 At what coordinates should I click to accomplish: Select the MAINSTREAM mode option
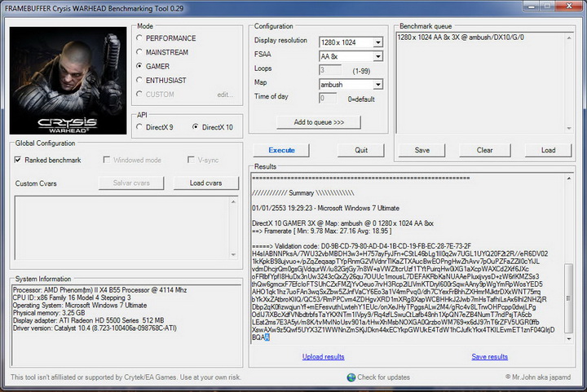[x=139, y=52]
